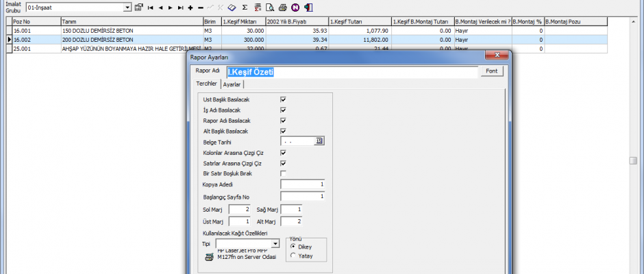
Task: Open the Belge Tarihi calendar picker
Action: pos(319,141)
